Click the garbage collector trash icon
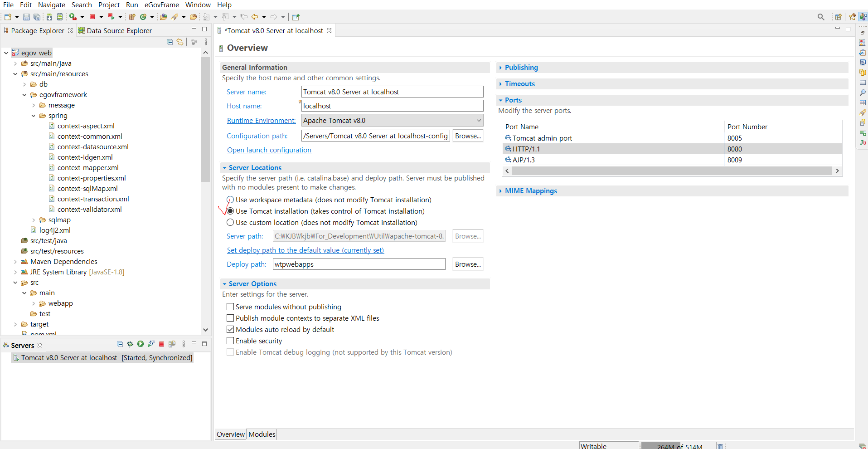The width and height of the screenshot is (868, 449). click(720, 446)
